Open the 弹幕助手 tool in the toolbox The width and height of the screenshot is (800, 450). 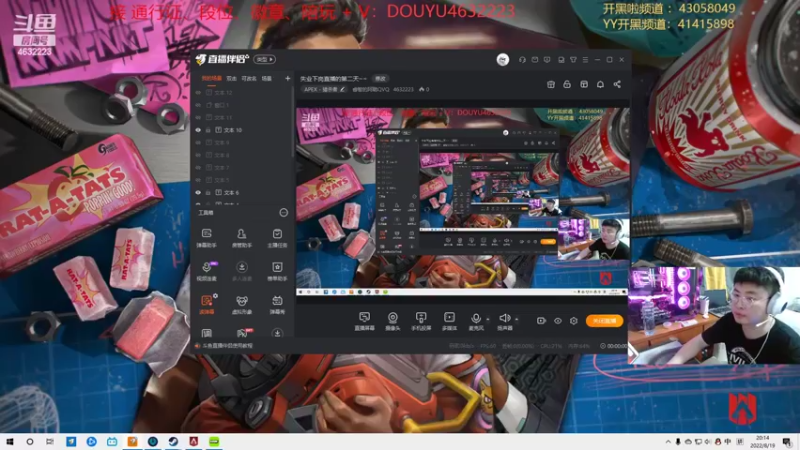(207, 238)
